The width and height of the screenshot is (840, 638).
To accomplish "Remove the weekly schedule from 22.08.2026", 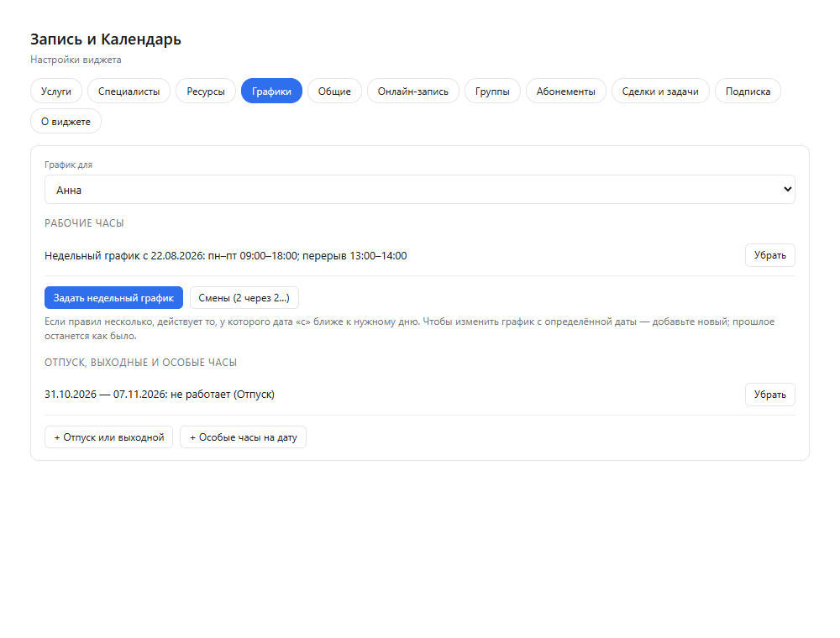I will 769,255.
